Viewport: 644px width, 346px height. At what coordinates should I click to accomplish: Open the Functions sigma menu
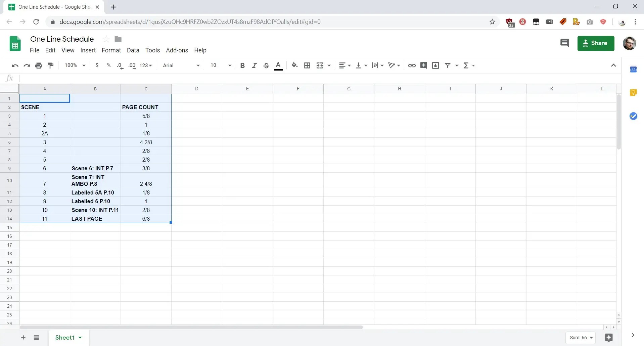pyautogui.click(x=469, y=66)
